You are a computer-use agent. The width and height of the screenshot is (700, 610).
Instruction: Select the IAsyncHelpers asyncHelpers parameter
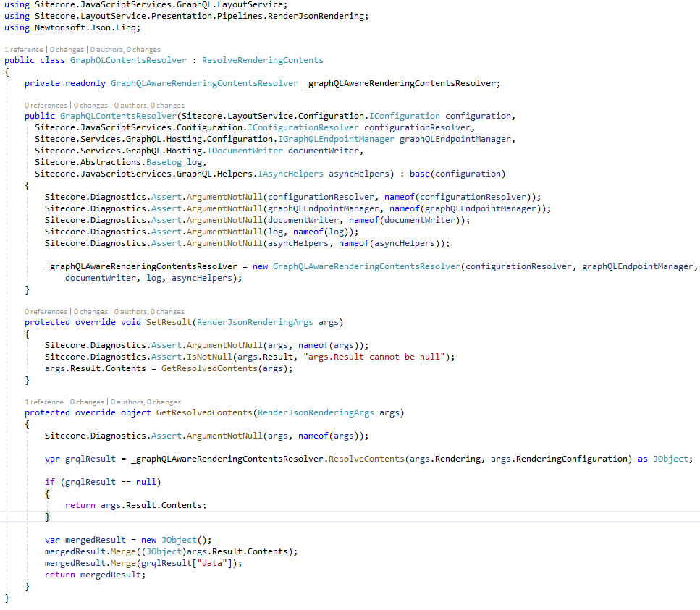tap(324, 173)
